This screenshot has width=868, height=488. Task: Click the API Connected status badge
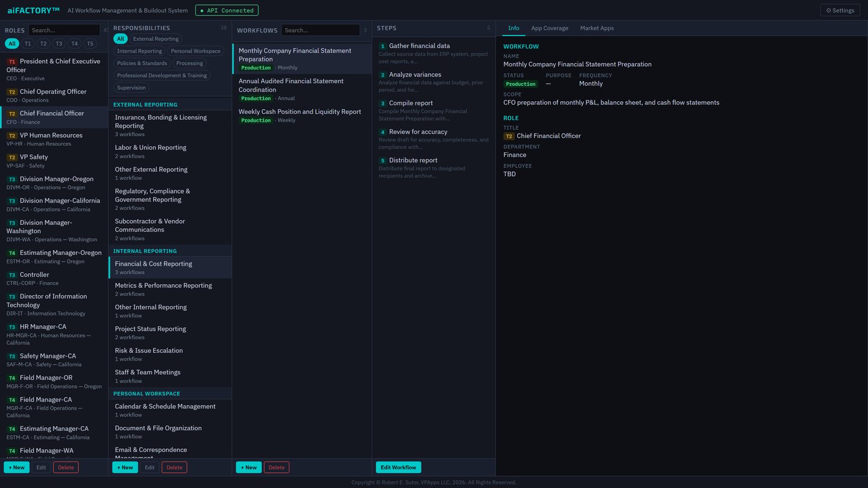227,10
